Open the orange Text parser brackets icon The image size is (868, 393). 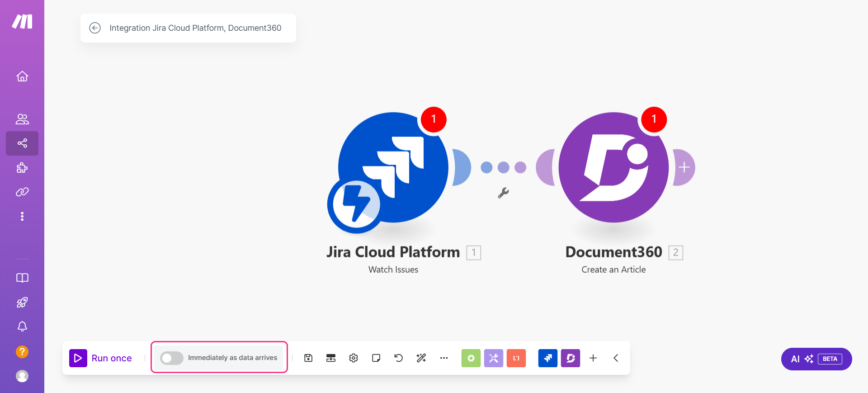516,358
